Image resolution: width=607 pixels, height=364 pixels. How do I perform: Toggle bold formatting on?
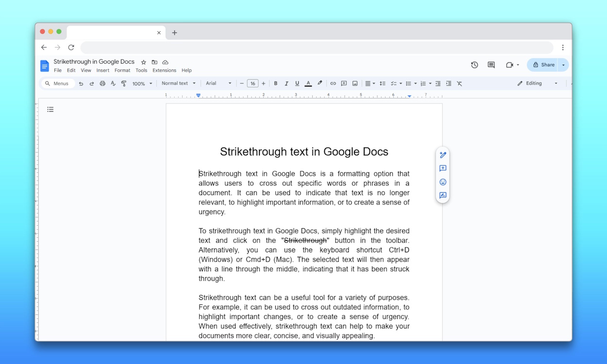tap(275, 83)
